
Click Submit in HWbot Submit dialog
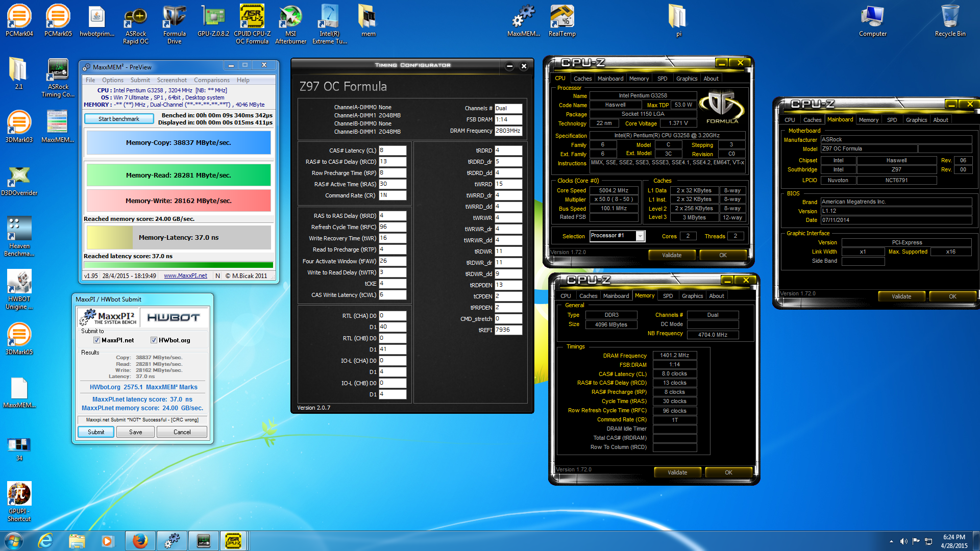96,432
